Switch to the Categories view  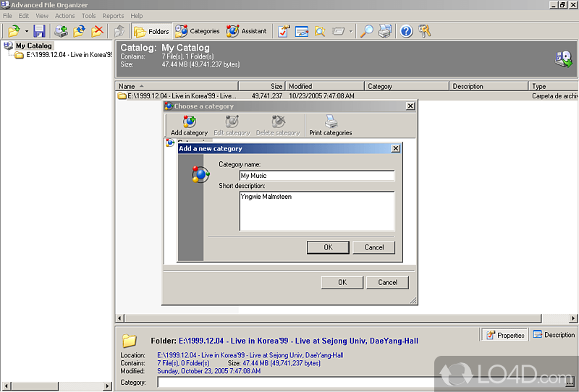197,31
